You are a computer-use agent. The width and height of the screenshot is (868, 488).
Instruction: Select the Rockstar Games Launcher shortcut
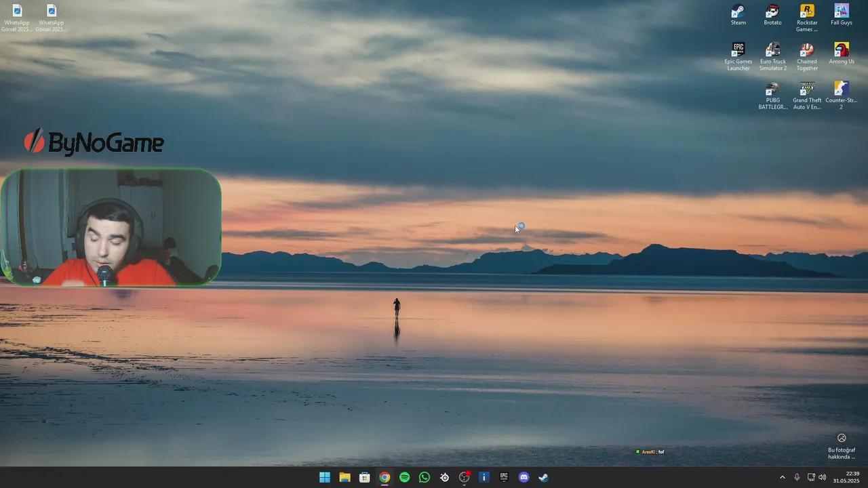[807, 18]
